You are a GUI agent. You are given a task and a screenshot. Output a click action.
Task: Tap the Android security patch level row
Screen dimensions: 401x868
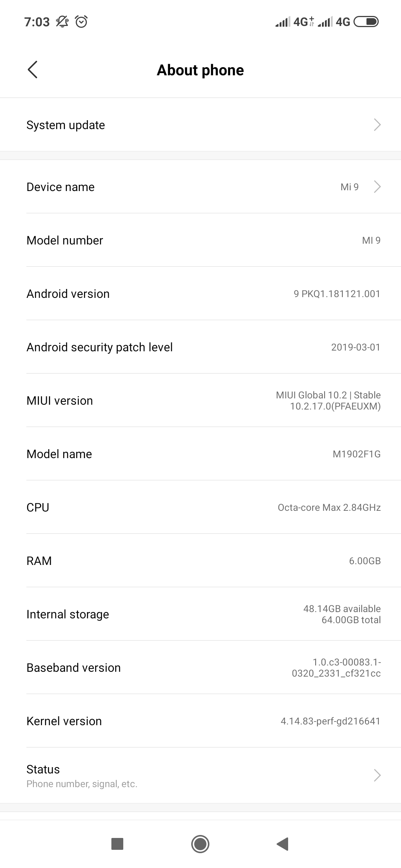[x=200, y=347]
